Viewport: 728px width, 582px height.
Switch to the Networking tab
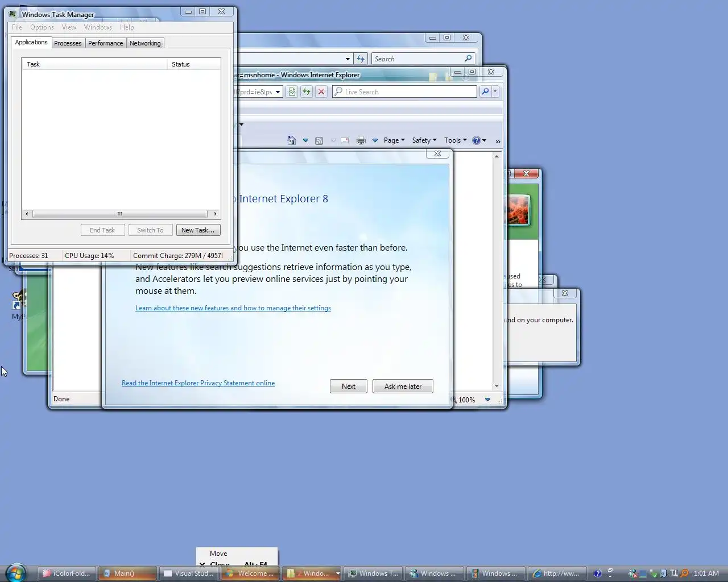pyautogui.click(x=145, y=43)
